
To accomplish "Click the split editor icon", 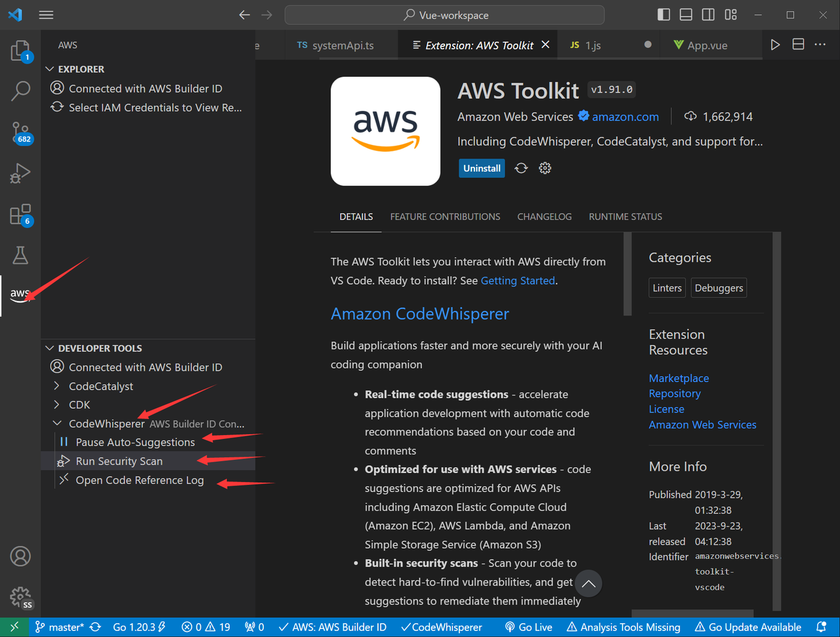I will 798,45.
